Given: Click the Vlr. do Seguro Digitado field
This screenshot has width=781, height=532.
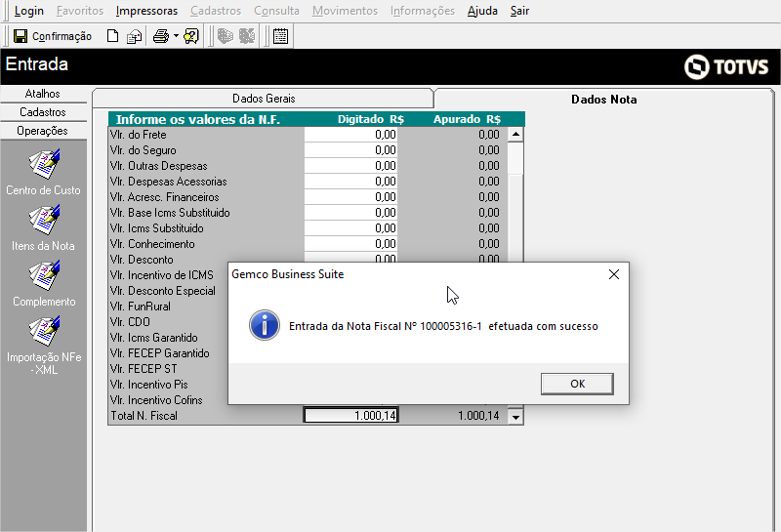Looking at the screenshot, I should pos(351,150).
